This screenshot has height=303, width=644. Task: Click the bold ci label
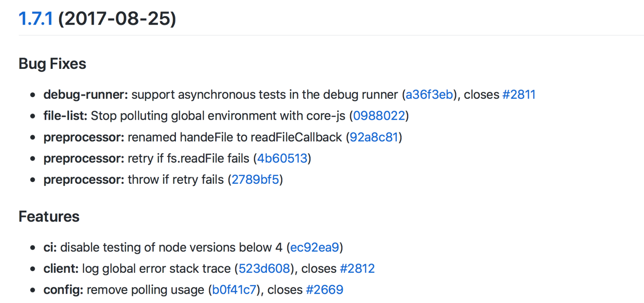(x=50, y=247)
